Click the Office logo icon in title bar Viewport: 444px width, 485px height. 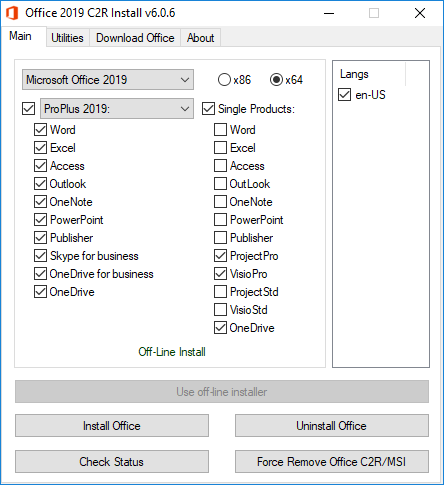tap(12, 13)
